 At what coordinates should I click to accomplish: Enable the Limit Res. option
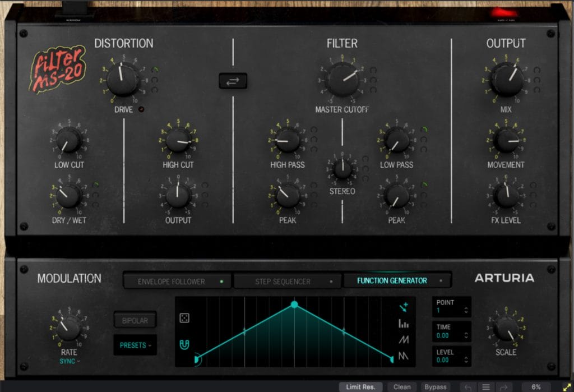[x=361, y=387]
